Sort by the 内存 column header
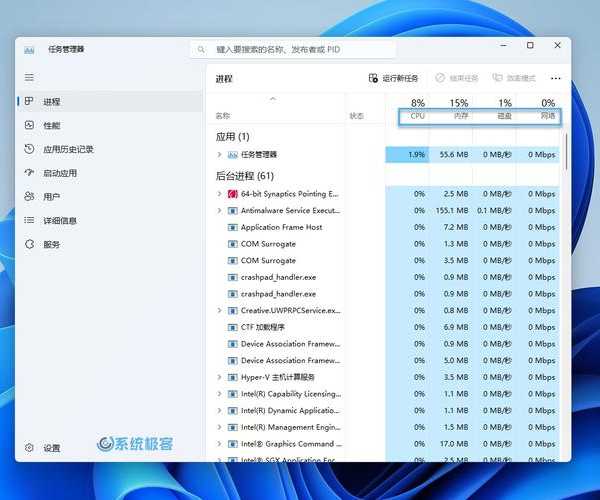 [x=461, y=116]
